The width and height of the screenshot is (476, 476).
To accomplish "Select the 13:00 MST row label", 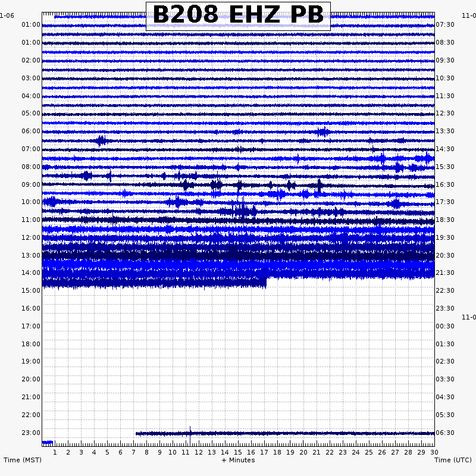I will pyautogui.click(x=31, y=255).
